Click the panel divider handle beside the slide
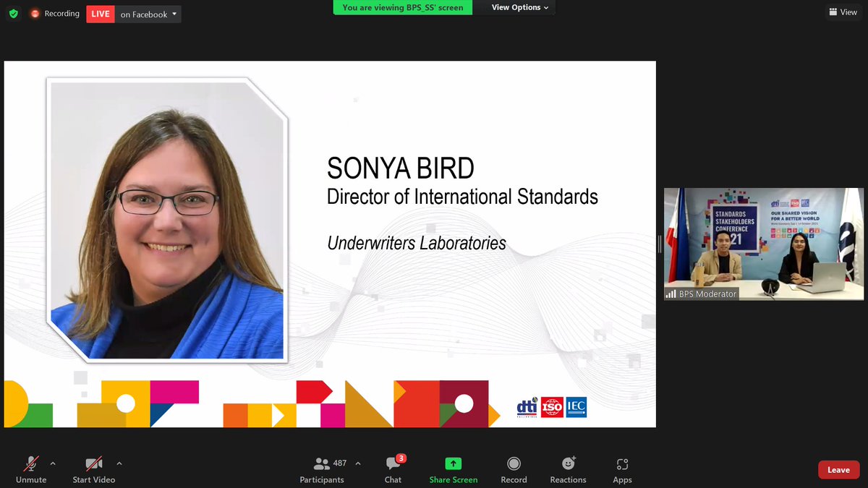The height and width of the screenshot is (488, 868). pos(659,244)
